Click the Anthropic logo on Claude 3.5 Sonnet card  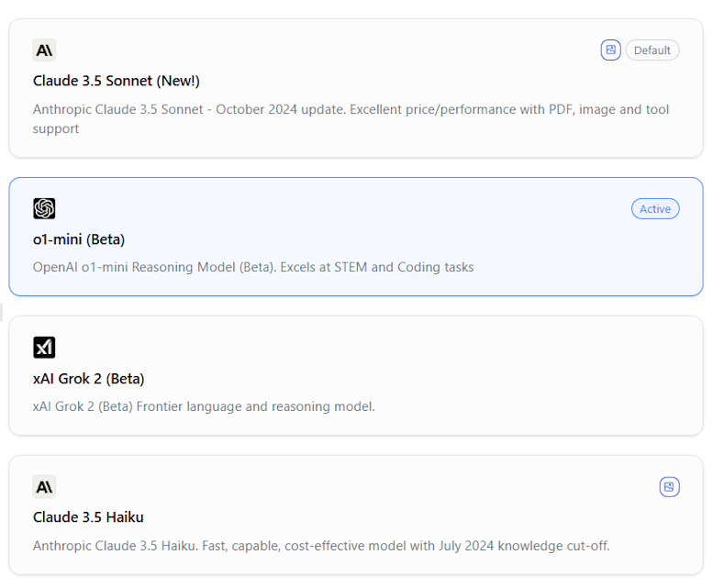click(x=44, y=50)
